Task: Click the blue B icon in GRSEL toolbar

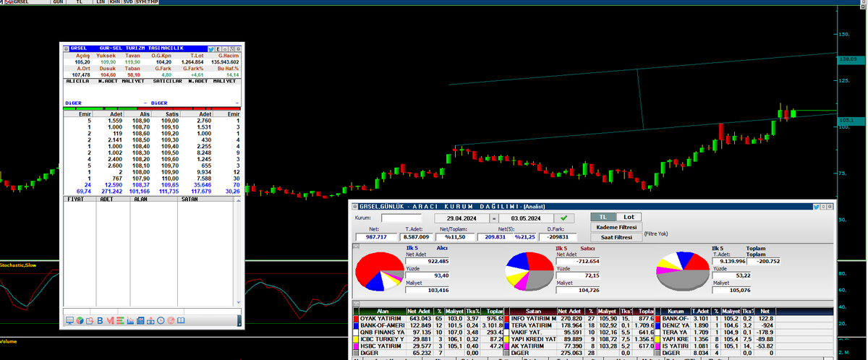Action: (x=100, y=320)
